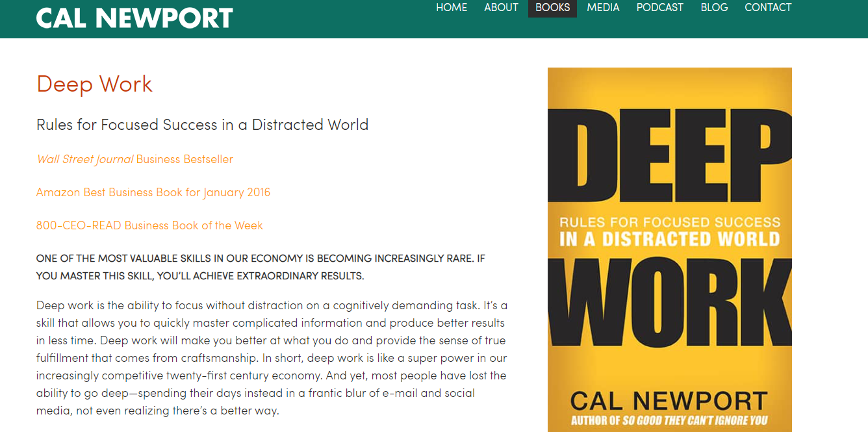Image resolution: width=868 pixels, height=432 pixels.
Task: Navigate to the PODCAST page
Action: pos(660,8)
